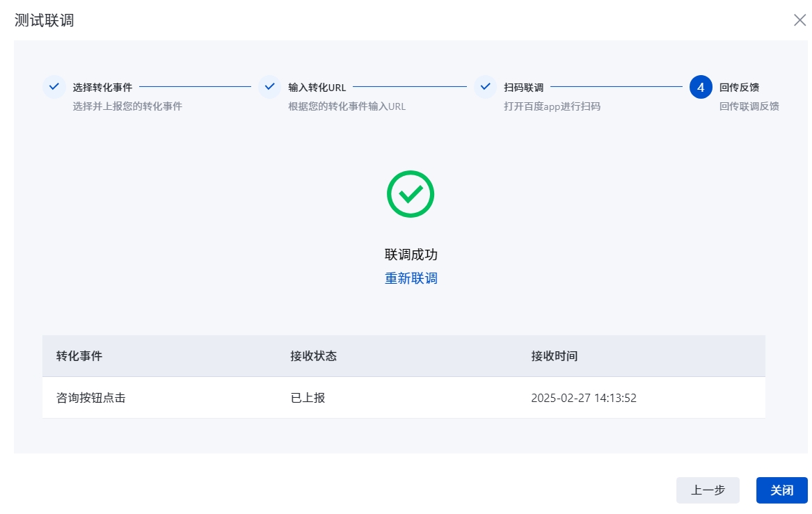The width and height of the screenshot is (812, 514).
Task: Click the 转化事件 column header
Action: (x=79, y=356)
